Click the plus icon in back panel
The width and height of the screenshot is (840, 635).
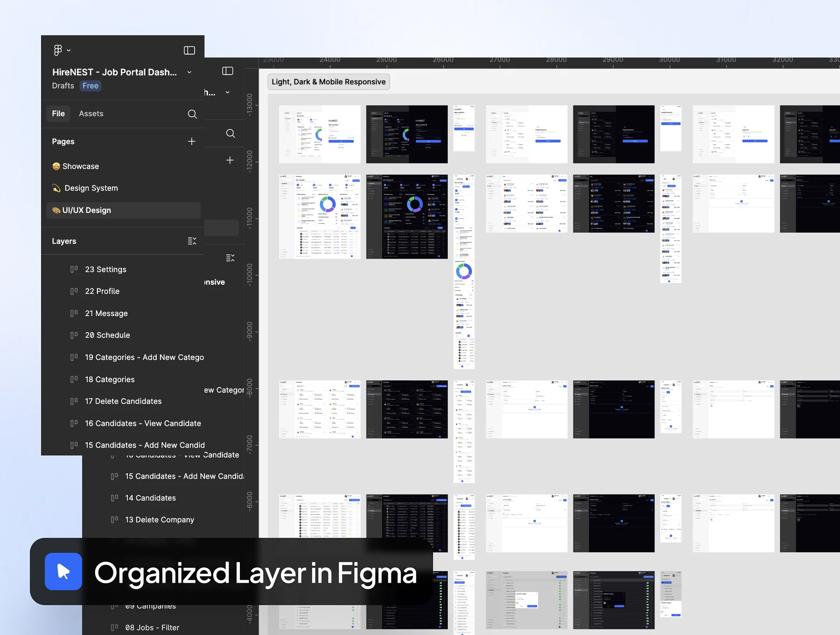point(230,160)
